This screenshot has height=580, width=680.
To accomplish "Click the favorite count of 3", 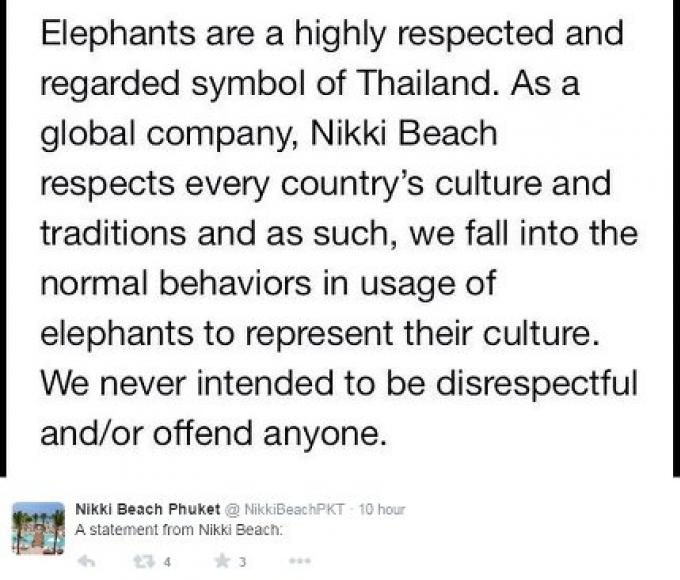I will click(x=243, y=562).
